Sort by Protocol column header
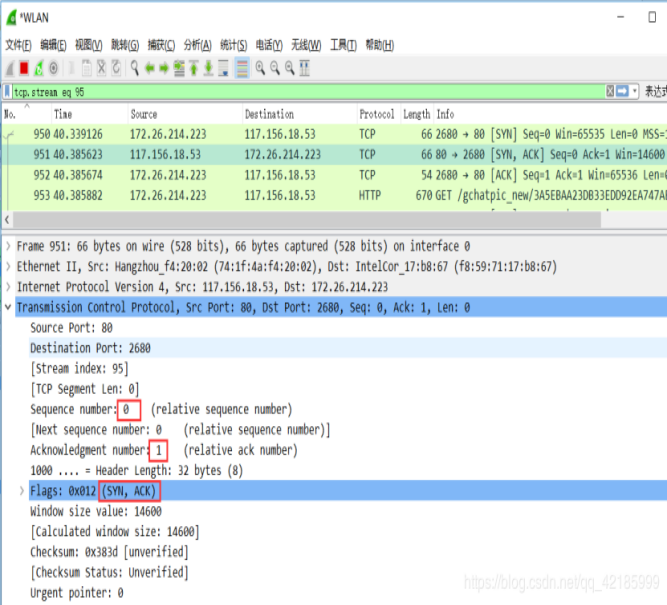Image resolution: width=667 pixels, height=605 pixels. pyautogui.click(x=378, y=114)
